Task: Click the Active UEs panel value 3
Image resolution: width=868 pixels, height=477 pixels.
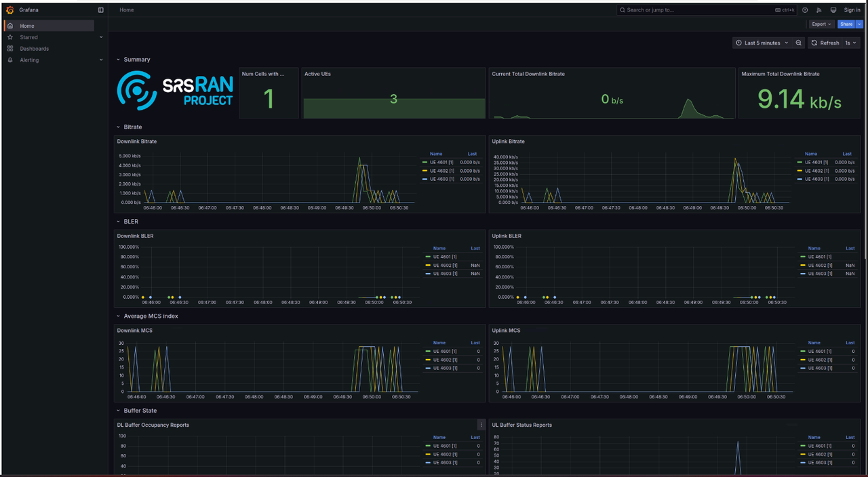Action: tap(393, 99)
